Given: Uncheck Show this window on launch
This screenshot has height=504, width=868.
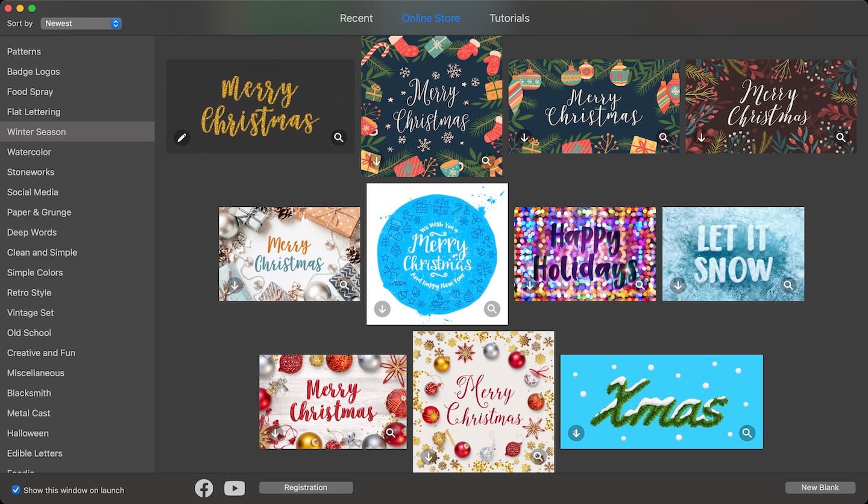Looking at the screenshot, I should [15, 490].
